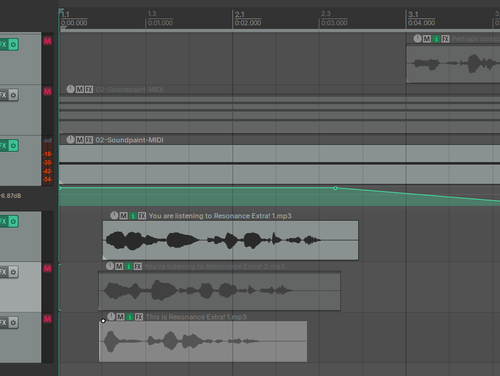
Task: Click the bright '02-Soundpaint-MIDI' item title
Action: pyautogui.click(x=129, y=140)
